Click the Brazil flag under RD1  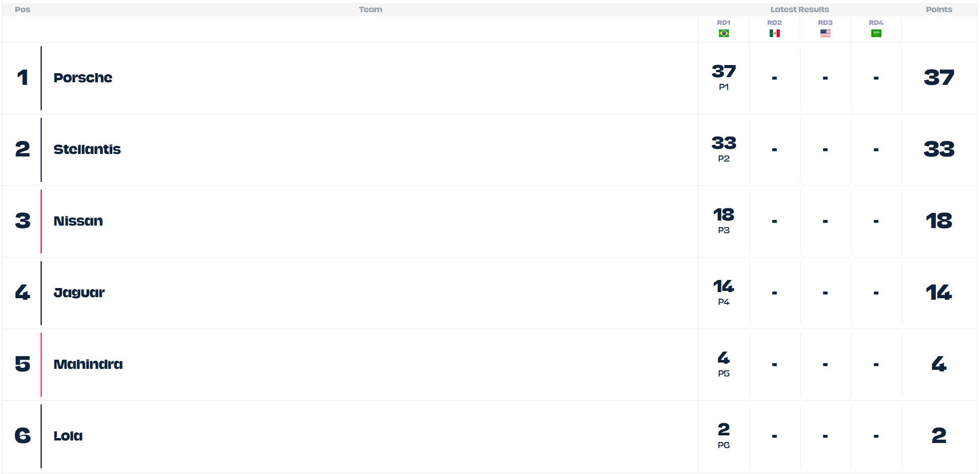(723, 34)
